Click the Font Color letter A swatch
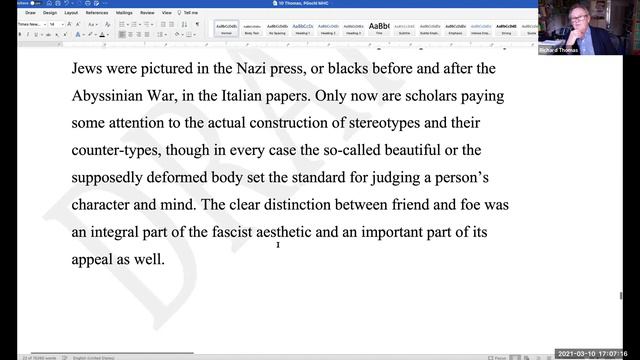The width and height of the screenshot is (640, 360). coord(102,35)
